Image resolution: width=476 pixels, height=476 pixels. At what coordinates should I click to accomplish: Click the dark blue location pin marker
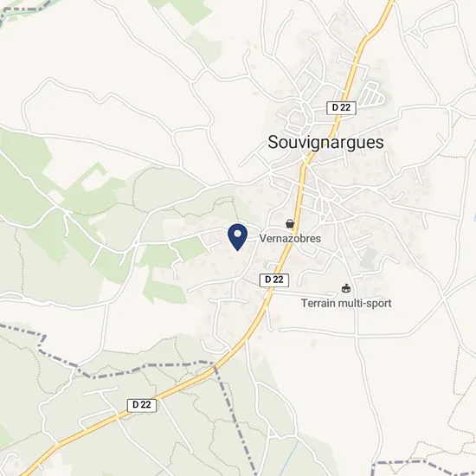238,237
